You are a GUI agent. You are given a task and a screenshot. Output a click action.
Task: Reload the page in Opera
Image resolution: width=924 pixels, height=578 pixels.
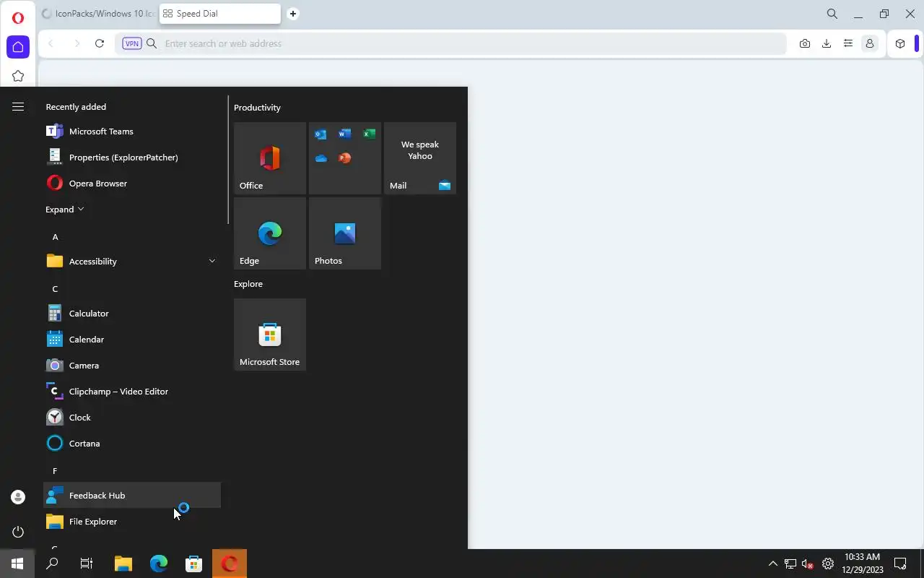[100, 43]
